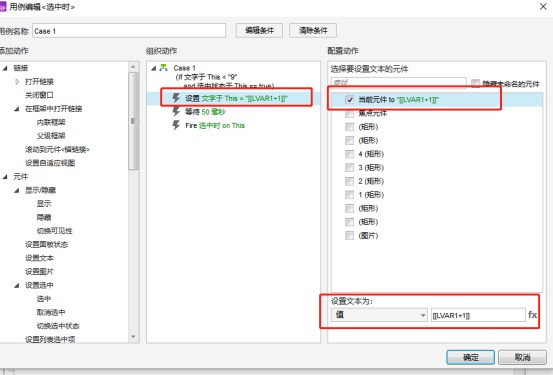Collapse the 在框架中打开链接 node

pos(17,109)
